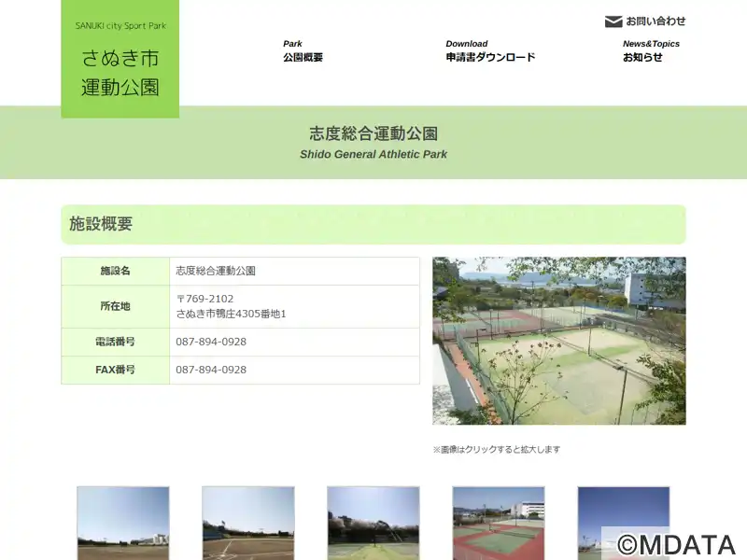Click the third thumbnail with cherry trees

click(373, 522)
